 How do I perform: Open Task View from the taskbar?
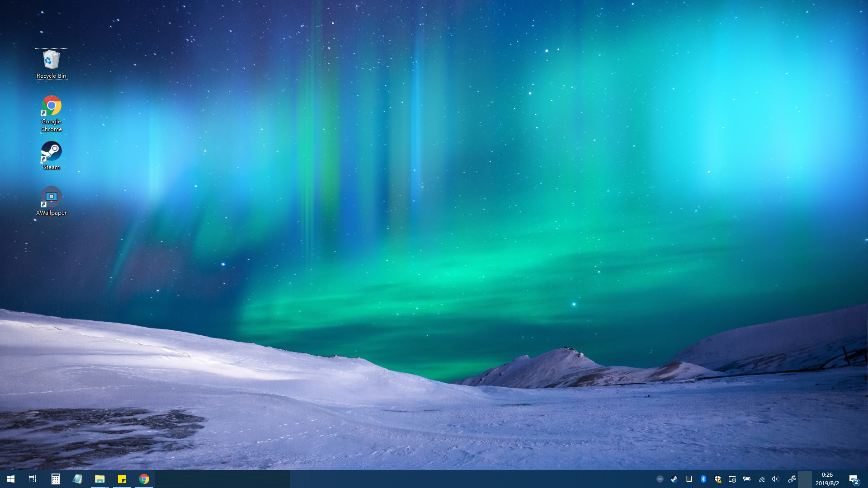[x=33, y=479]
